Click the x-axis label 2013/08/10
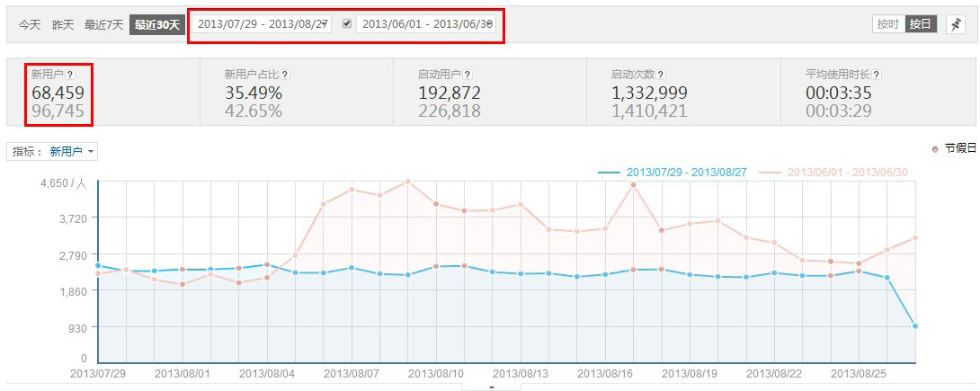This screenshot has height=391, width=980. click(436, 374)
